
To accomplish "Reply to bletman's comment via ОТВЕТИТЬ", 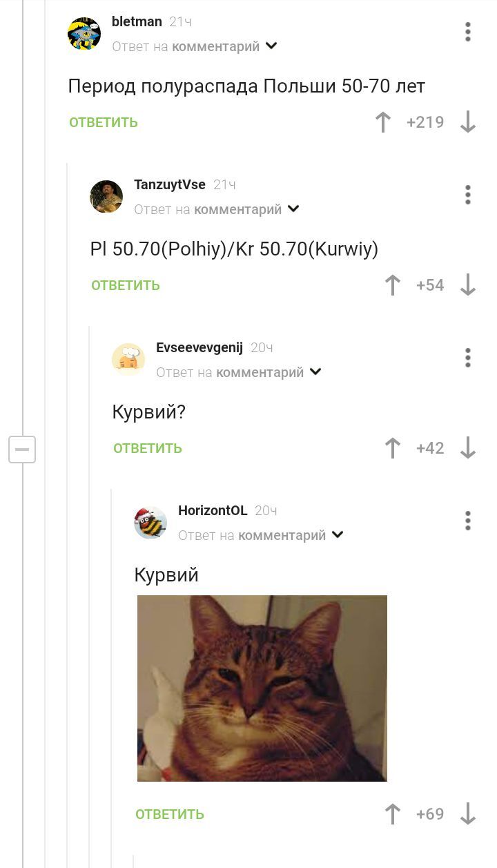I will click(x=104, y=122).
